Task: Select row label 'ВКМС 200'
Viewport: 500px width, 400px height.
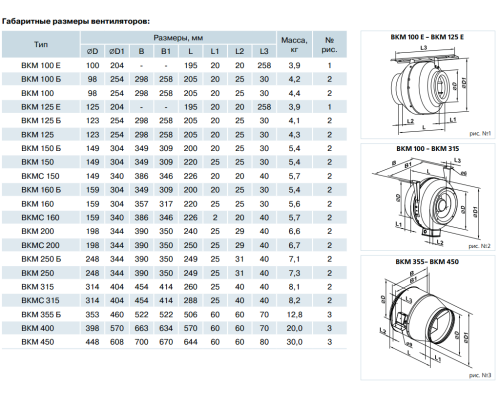Action: click(x=40, y=245)
